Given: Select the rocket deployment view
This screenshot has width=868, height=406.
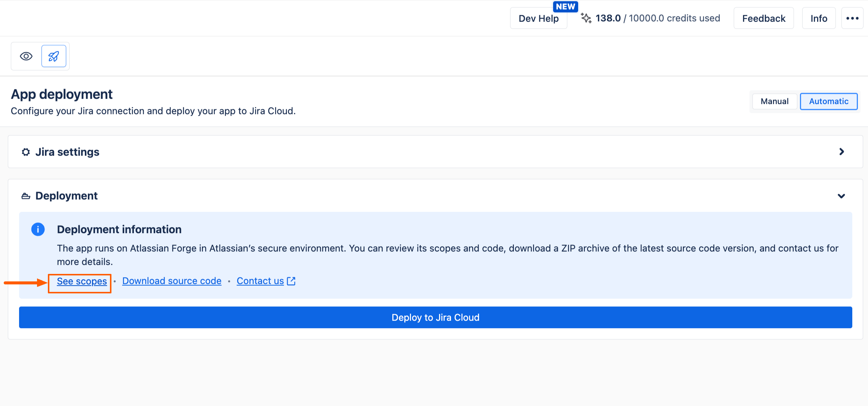Looking at the screenshot, I should 54,56.
